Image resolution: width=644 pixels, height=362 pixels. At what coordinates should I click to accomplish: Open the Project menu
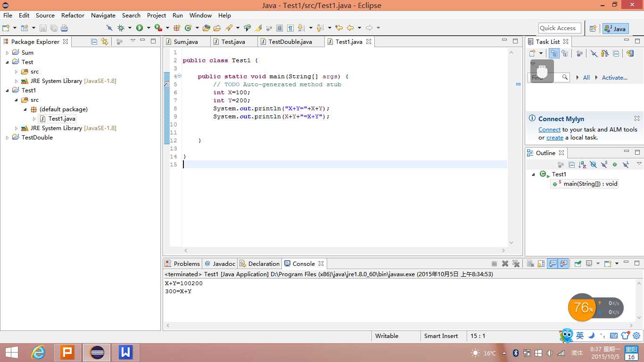pyautogui.click(x=157, y=15)
